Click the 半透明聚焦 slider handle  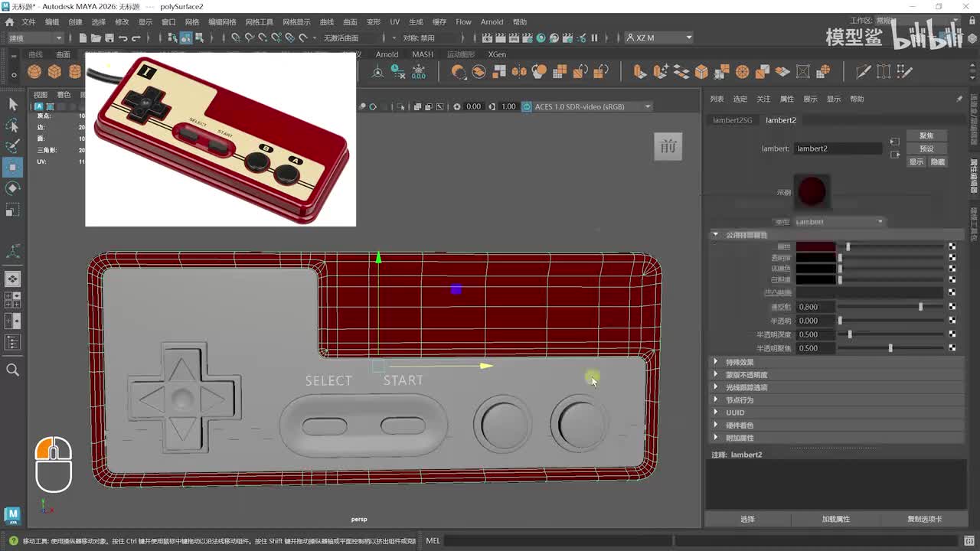click(890, 348)
